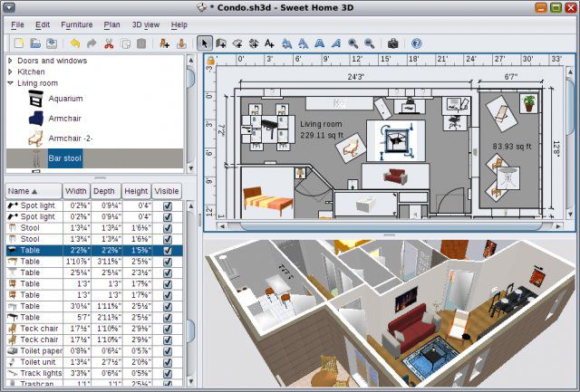Expand the Doors and windows category
The height and width of the screenshot is (392, 580).
[x=10, y=61]
